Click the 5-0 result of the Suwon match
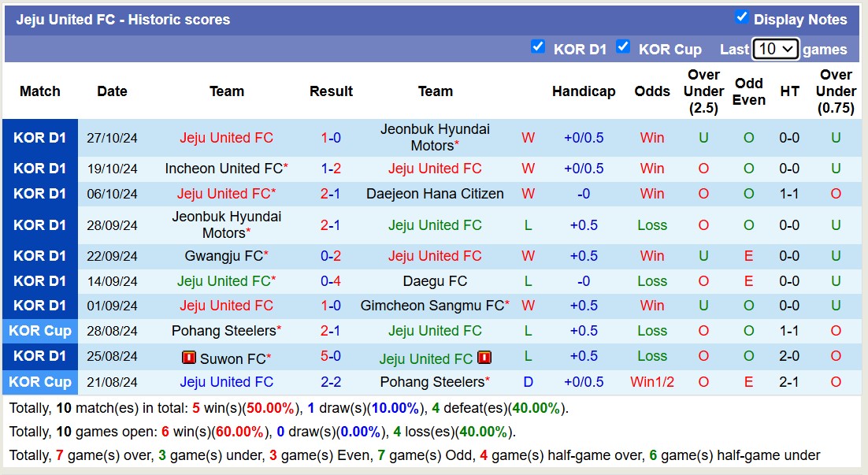This screenshot has height=475, width=868. [331, 357]
